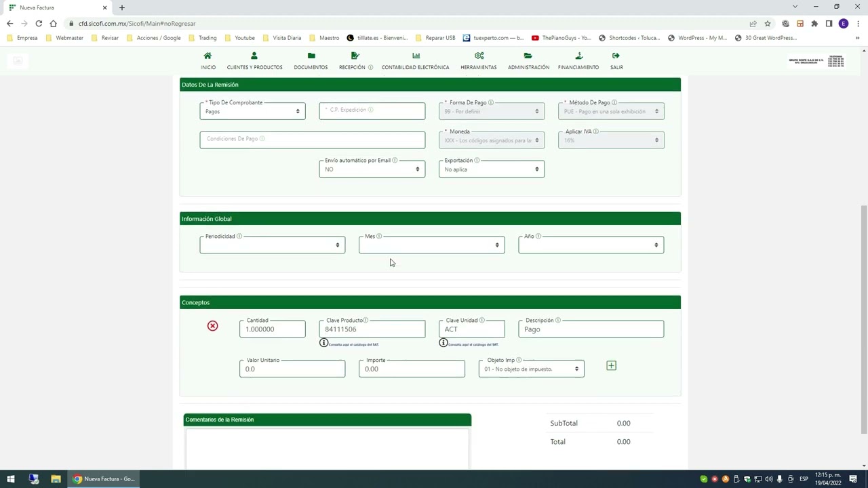Click taskbar clock and date
Viewport: 868px width, 488px height.
828,479
